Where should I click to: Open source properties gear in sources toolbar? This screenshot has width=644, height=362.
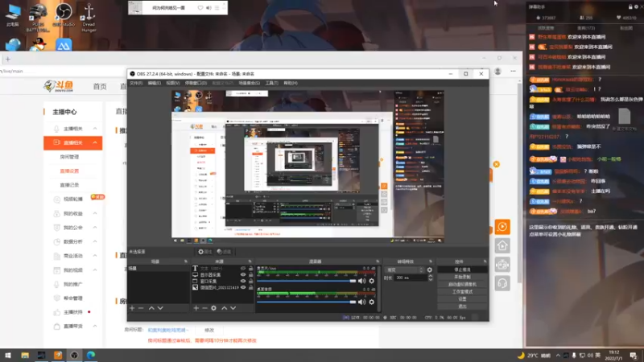pos(213,308)
